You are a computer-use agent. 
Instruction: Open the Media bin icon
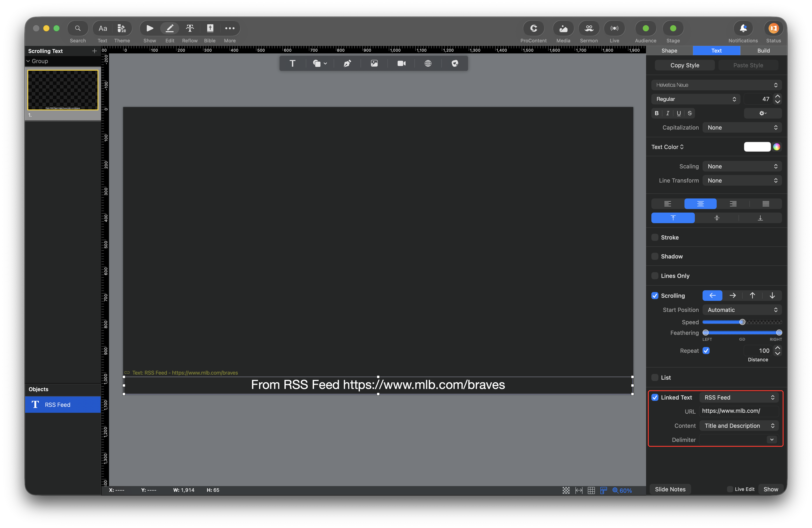click(x=563, y=28)
